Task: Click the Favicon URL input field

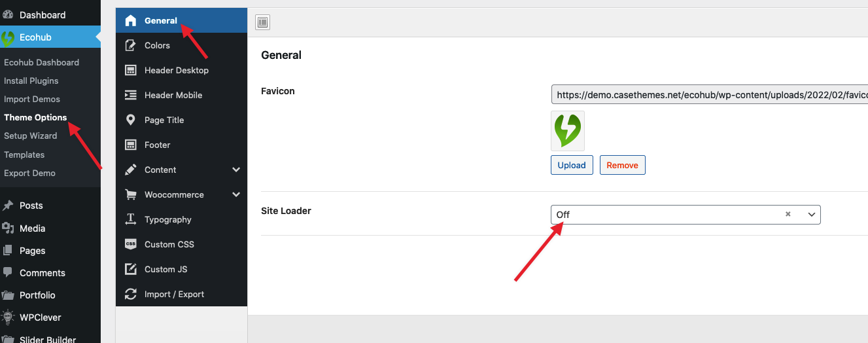Action: tap(710, 95)
